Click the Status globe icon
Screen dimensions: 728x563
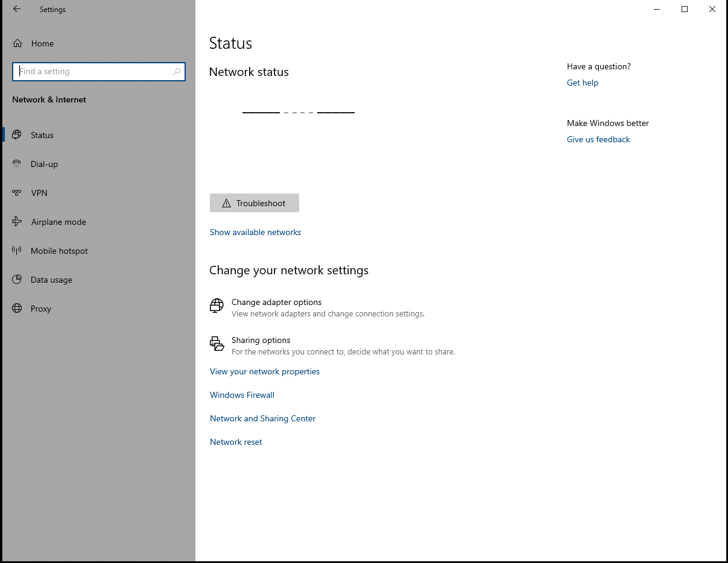[x=17, y=135]
